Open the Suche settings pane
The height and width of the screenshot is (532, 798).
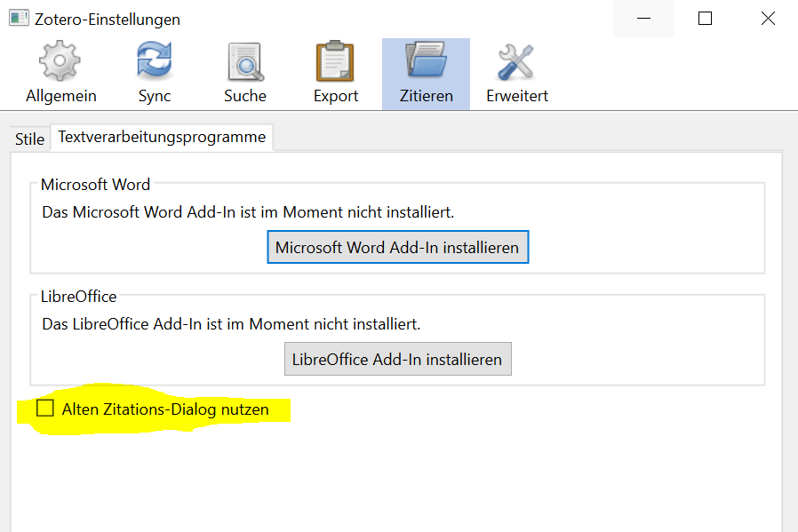click(244, 74)
